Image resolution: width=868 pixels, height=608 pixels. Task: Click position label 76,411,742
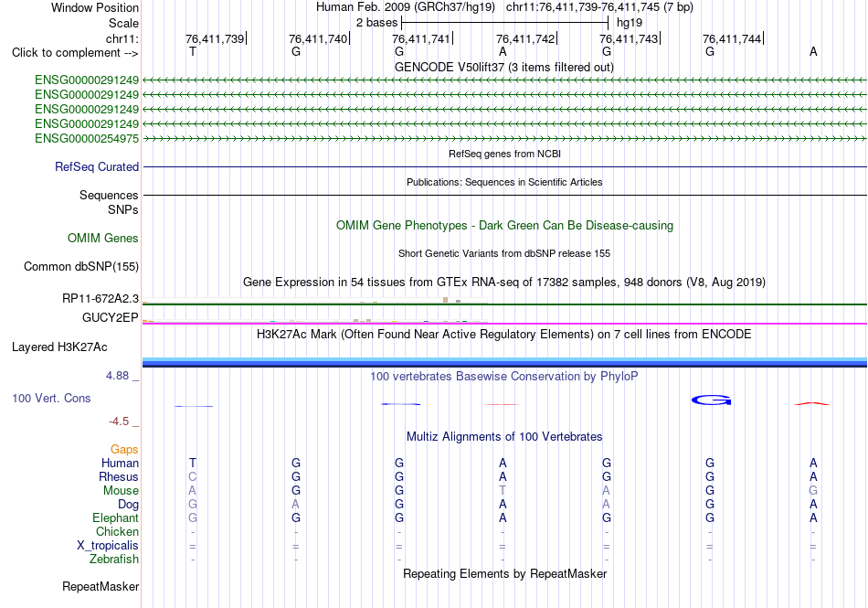[526, 38]
